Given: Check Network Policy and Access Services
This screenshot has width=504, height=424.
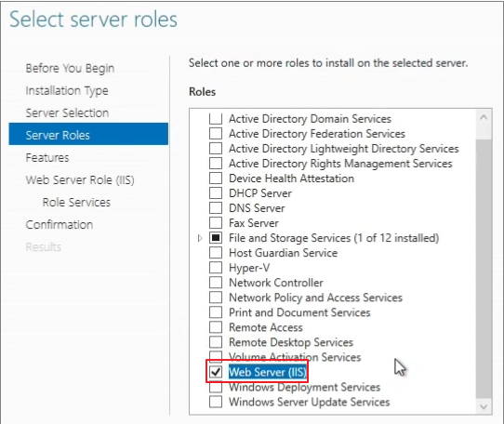Looking at the screenshot, I should (x=216, y=298).
